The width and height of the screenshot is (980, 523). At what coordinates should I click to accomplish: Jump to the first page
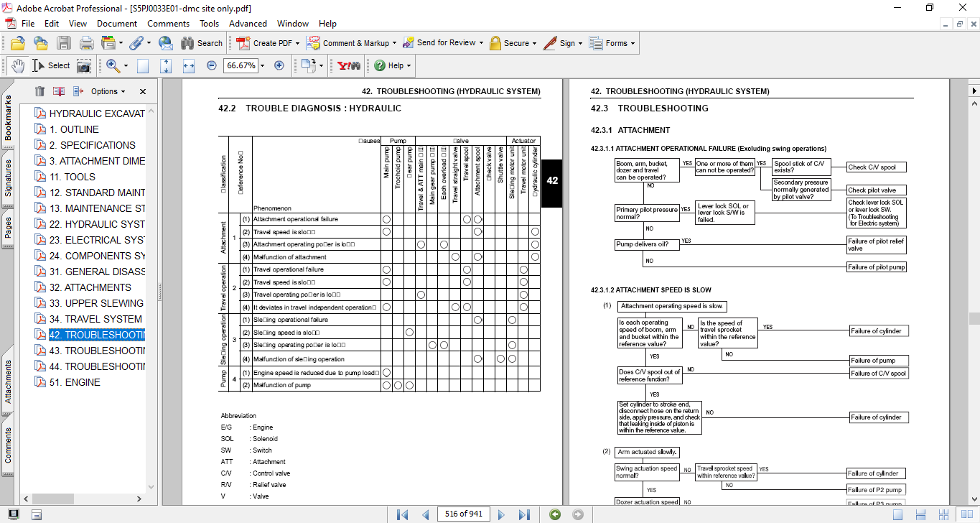(402, 514)
